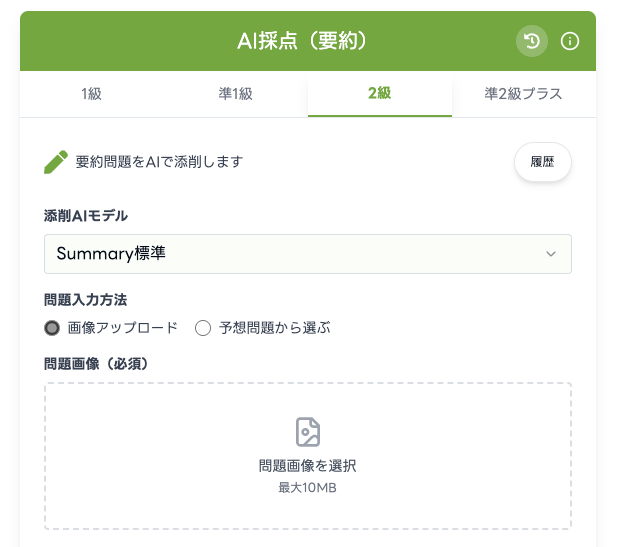Image resolution: width=619 pixels, height=547 pixels.
Task: Click the chevron arrow on Summary標準 selector
Action: pyautogui.click(x=550, y=254)
